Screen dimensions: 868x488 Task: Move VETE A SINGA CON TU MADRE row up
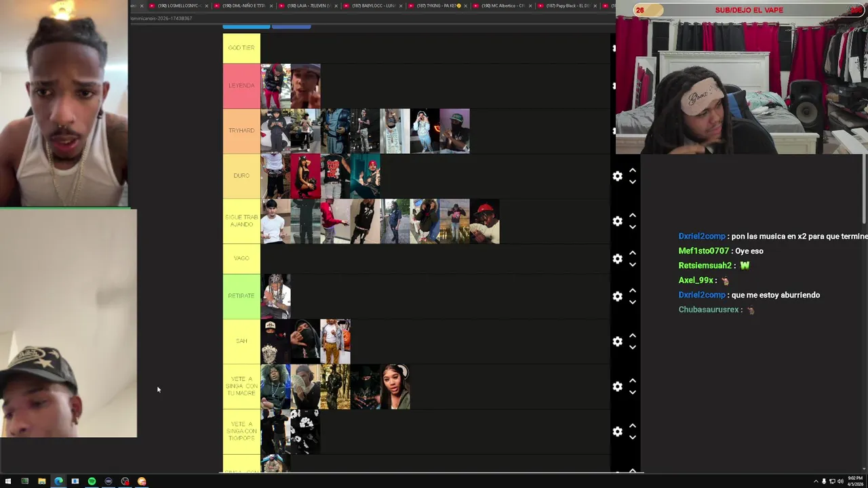pos(633,381)
